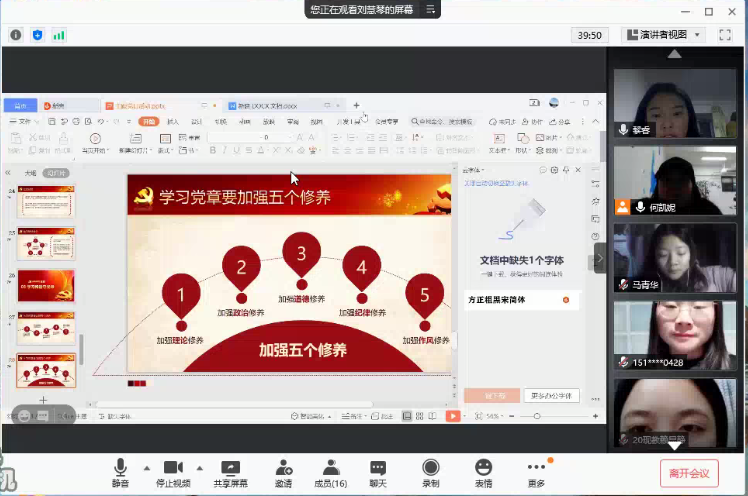Screen dimensions: 748x496
Task: Open the screen sharing notice menu
Action: tap(431, 9)
